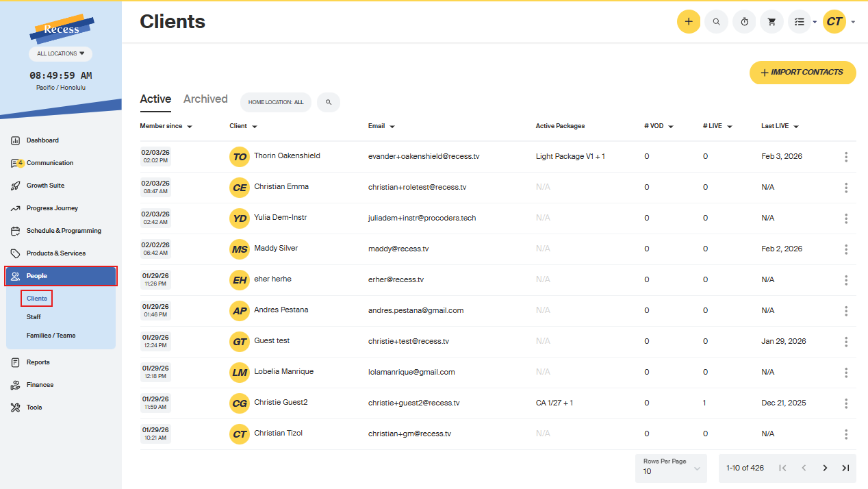The width and height of the screenshot is (868, 489).
Task: Open kebab menu for Maddy Silver row
Action: (x=846, y=249)
